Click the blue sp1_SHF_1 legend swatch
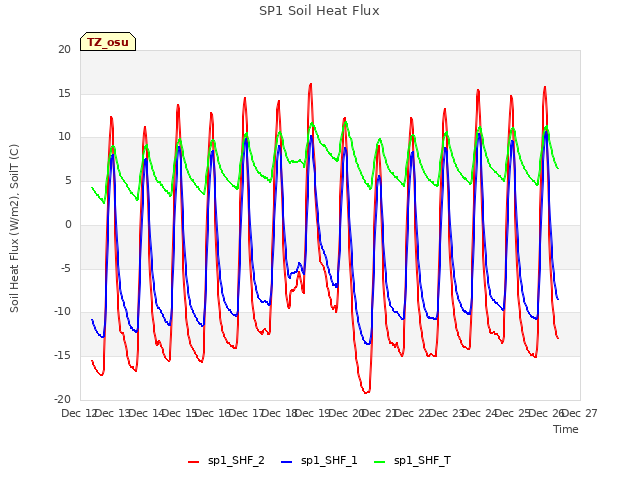The image size is (640, 480). pos(287,462)
